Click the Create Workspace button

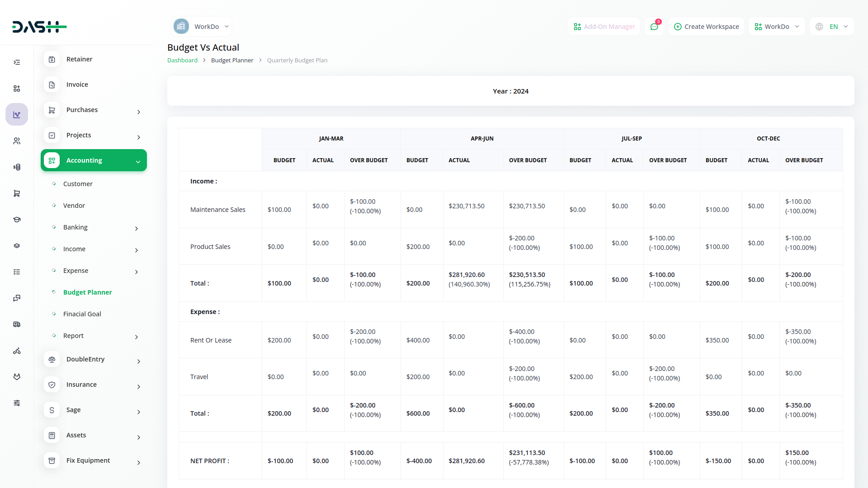click(706, 27)
